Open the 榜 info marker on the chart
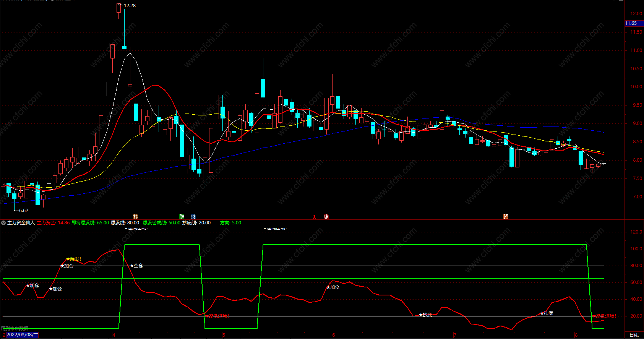Screen dimensions: 644x339 coord(135,217)
